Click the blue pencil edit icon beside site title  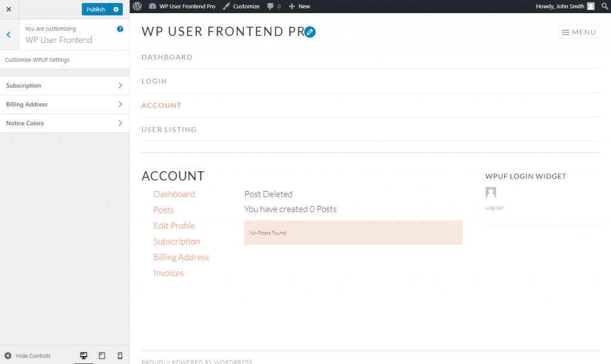[x=309, y=32]
